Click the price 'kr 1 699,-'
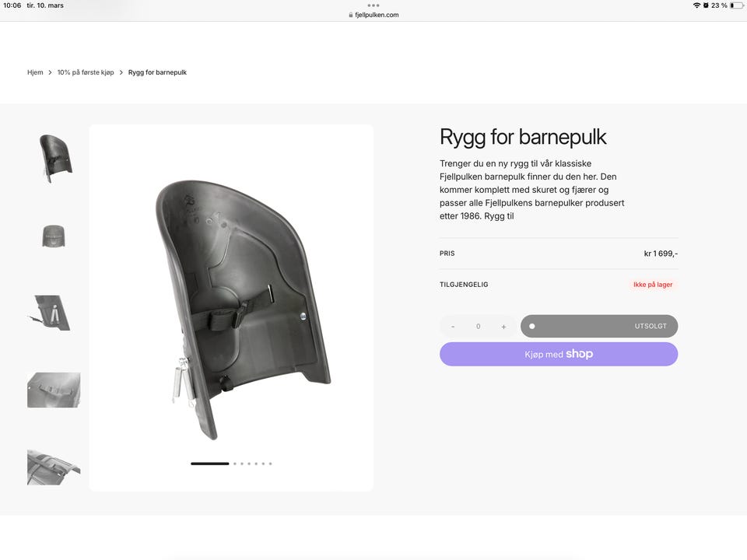 point(661,254)
